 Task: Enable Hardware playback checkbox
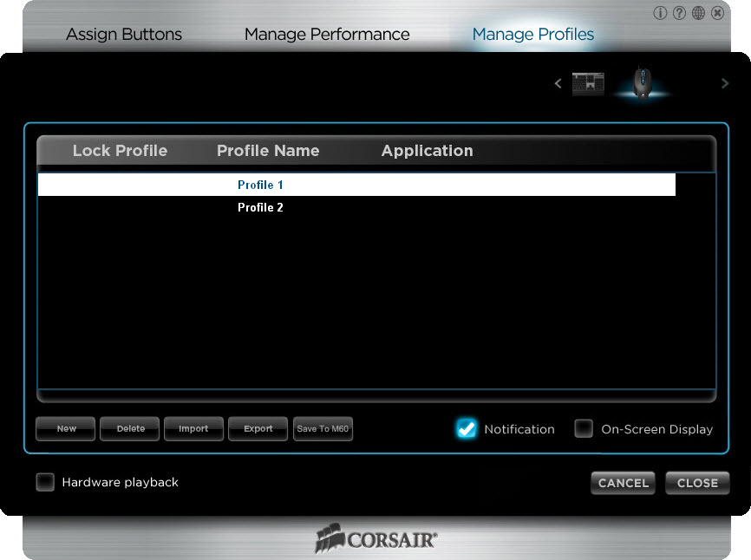(x=45, y=482)
